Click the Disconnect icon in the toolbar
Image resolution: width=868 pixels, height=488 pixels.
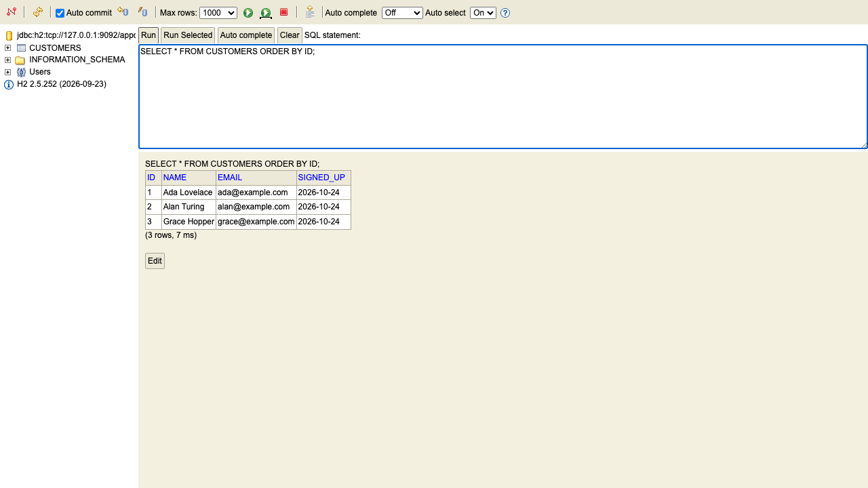coord(12,12)
